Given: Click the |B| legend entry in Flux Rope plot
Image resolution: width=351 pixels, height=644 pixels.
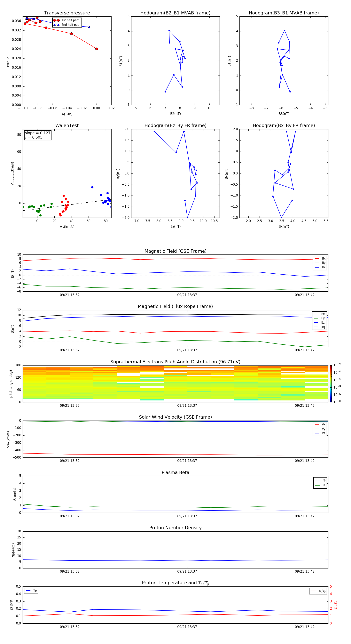Looking at the screenshot, I should 320,327.
